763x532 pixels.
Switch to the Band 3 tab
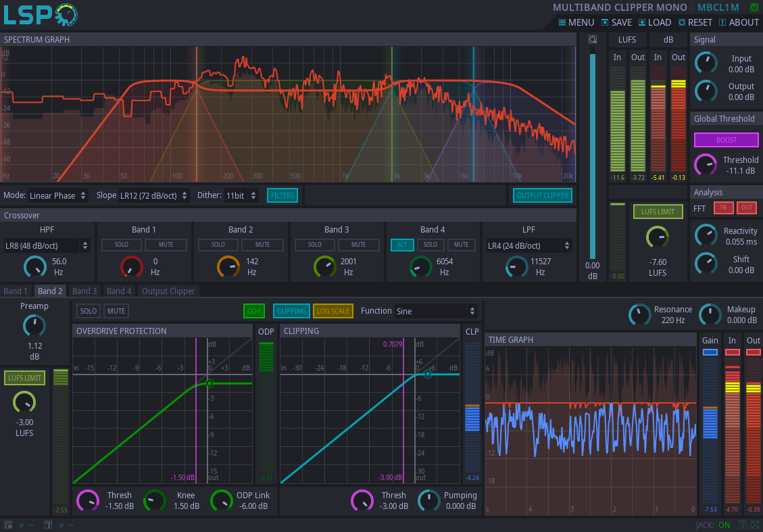coord(84,291)
